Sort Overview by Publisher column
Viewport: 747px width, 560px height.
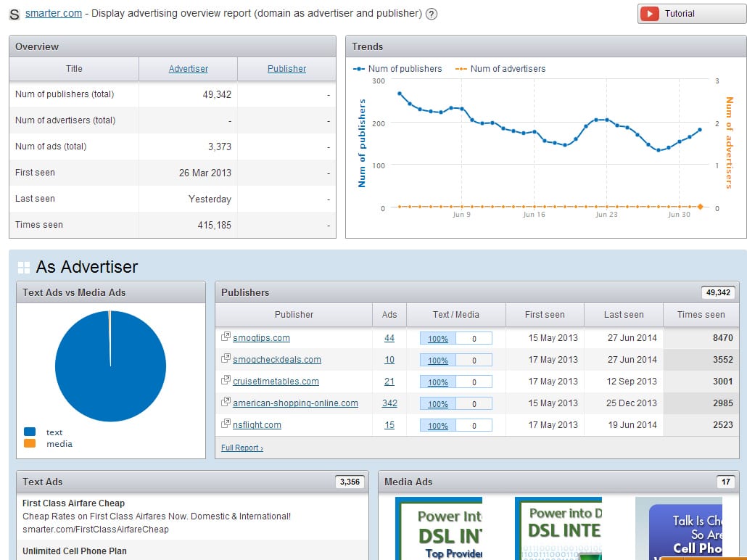(x=286, y=69)
